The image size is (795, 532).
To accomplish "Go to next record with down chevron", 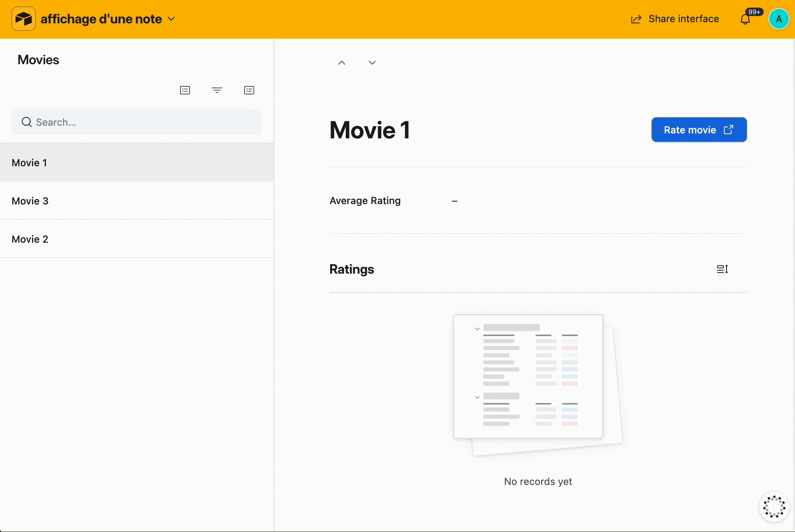I will (x=372, y=63).
